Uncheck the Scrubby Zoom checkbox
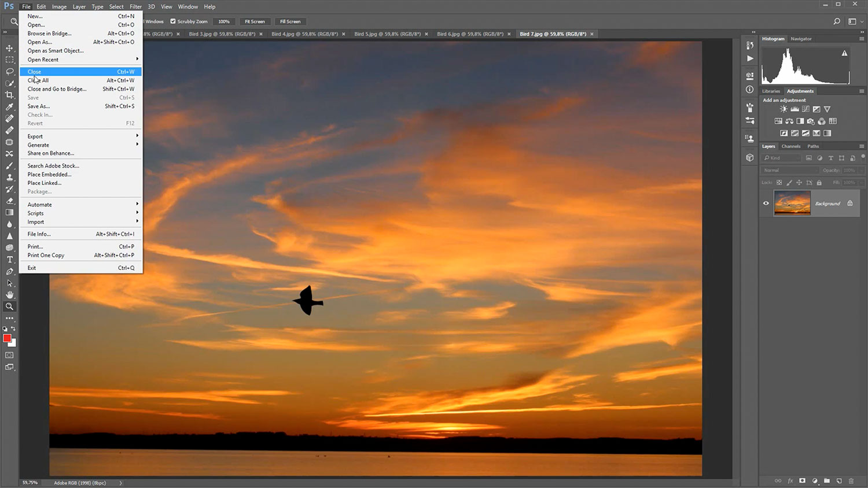Screen dimensions: 868x488 [172, 21]
